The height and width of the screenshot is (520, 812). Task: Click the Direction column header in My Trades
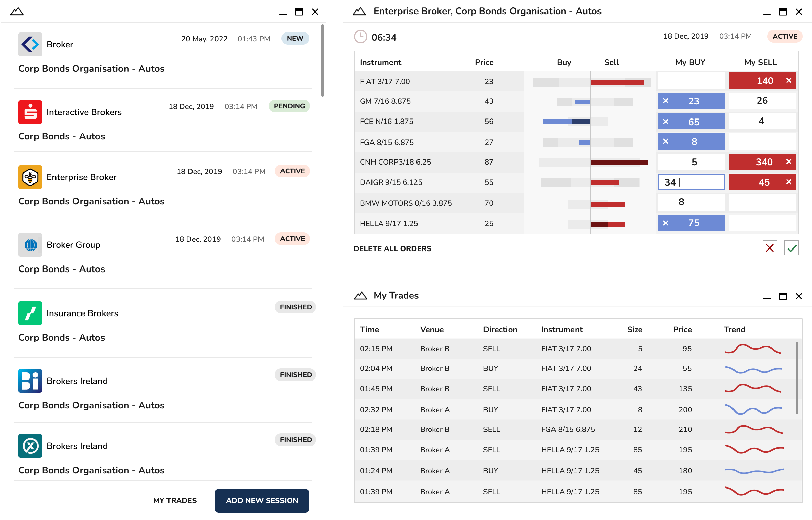click(x=500, y=330)
